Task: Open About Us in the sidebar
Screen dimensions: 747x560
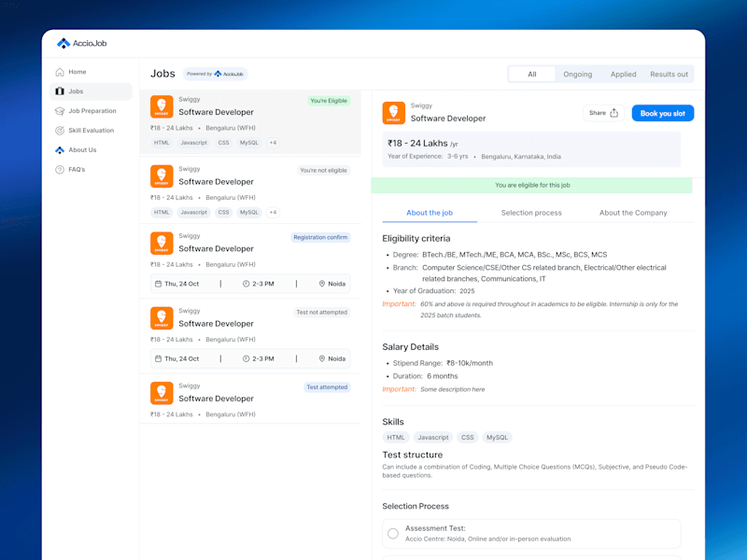Action: pyautogui.click(x=91, y=150)
